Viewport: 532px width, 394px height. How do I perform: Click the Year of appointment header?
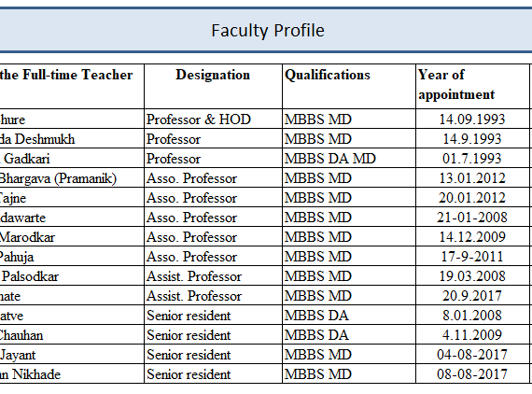[x=472, y=86]
